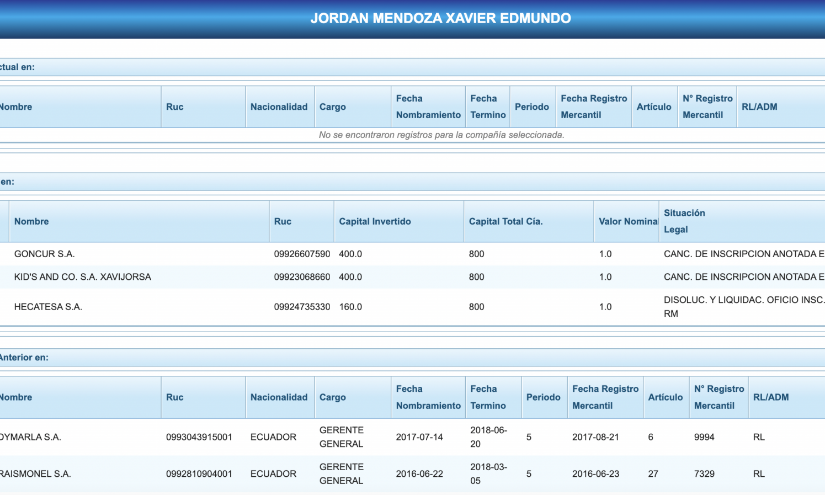825x495 pixels.
Task: Click the Capital Total Cía. column header
Action: coord(505,221)
